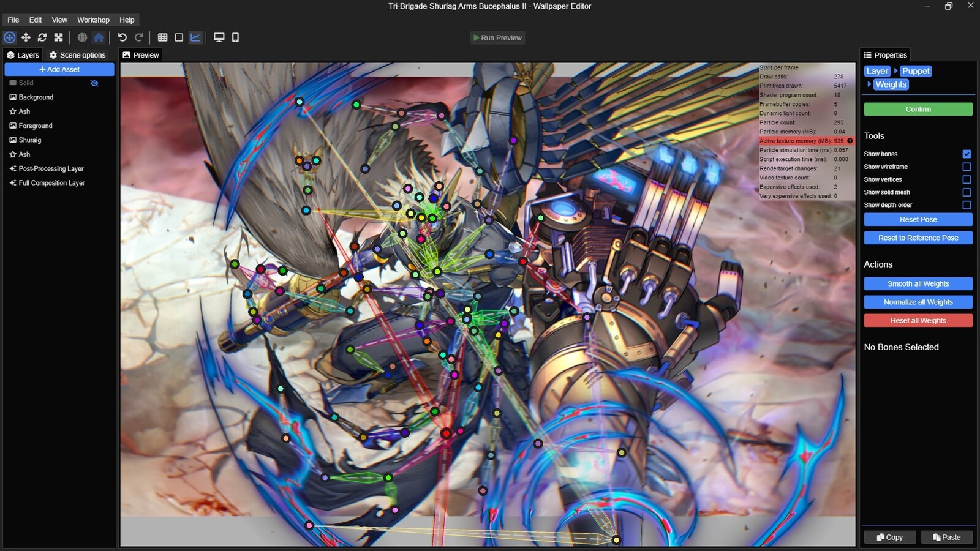Viewport: 980px width, 551px height.
Task: Paste the weights
Action: [x=947, y=537]
